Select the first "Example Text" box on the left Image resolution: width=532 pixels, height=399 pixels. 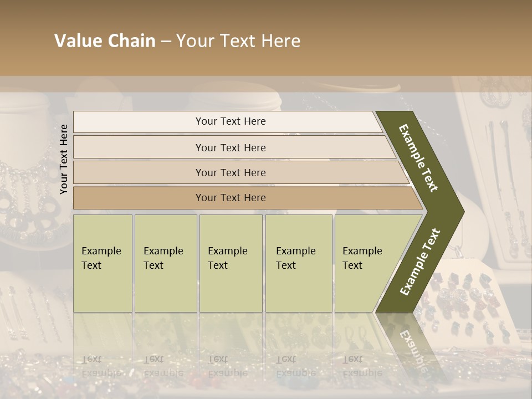[103, 263]
